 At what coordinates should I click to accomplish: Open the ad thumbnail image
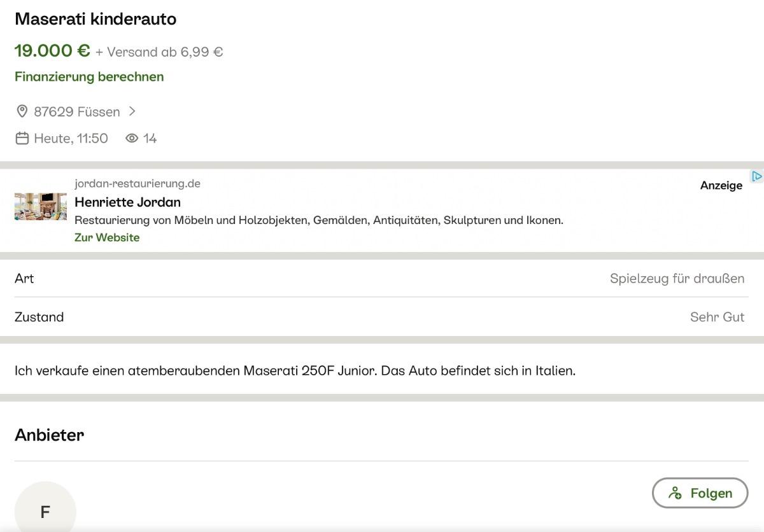tap(41, 207)
